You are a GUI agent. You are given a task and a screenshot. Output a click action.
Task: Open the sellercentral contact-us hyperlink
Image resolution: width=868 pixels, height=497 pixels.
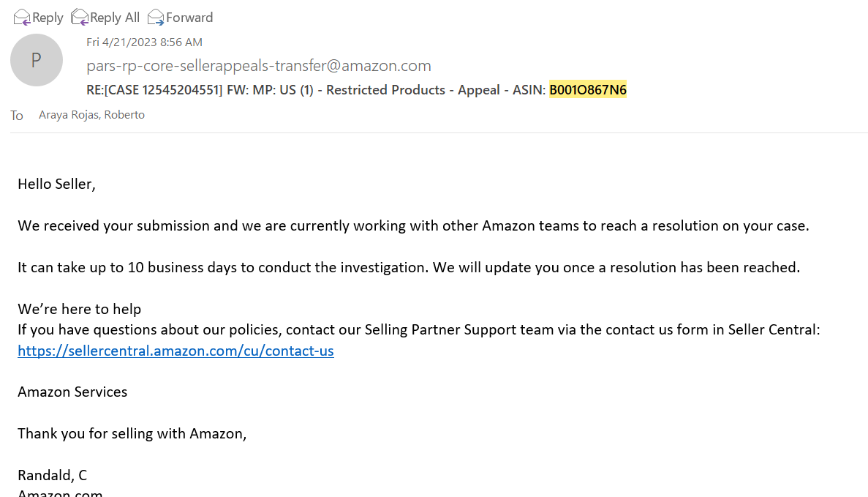[x=176, y=351]
